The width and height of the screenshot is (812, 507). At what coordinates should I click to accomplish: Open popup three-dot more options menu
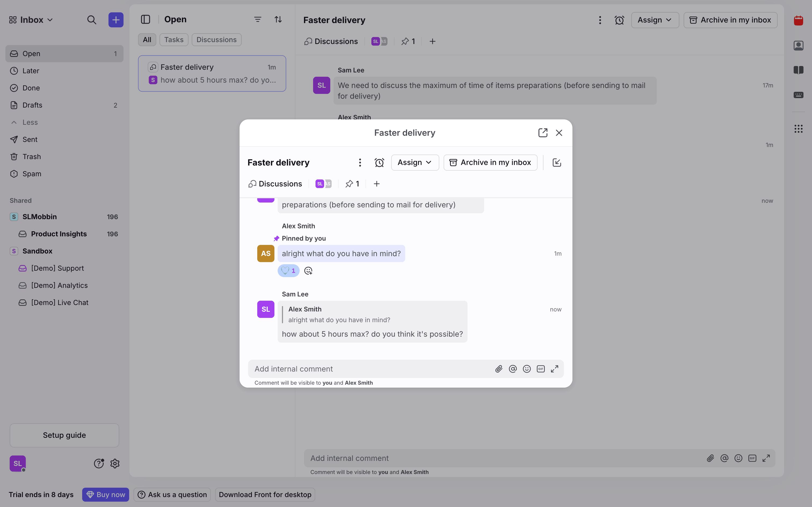(x=360, y=163)
